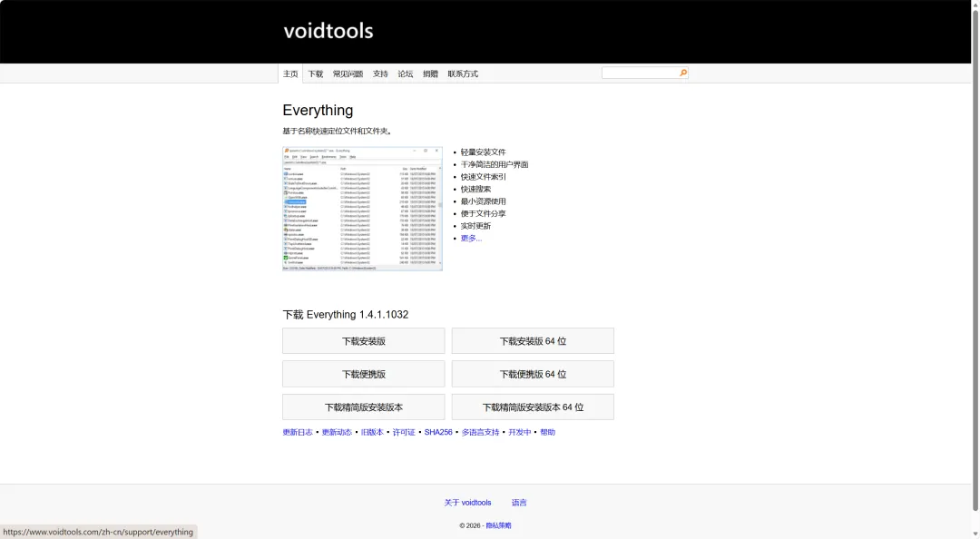Click the 下载便携版 64 位 button
The height and width of the screenshot is (539, 980).
534,374
